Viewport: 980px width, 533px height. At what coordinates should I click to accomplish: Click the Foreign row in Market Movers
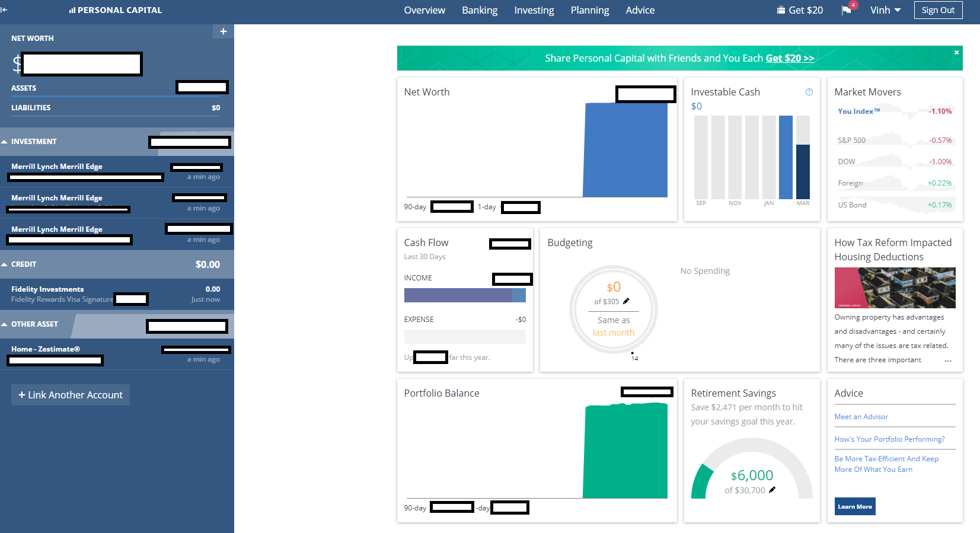coord(895,183)
